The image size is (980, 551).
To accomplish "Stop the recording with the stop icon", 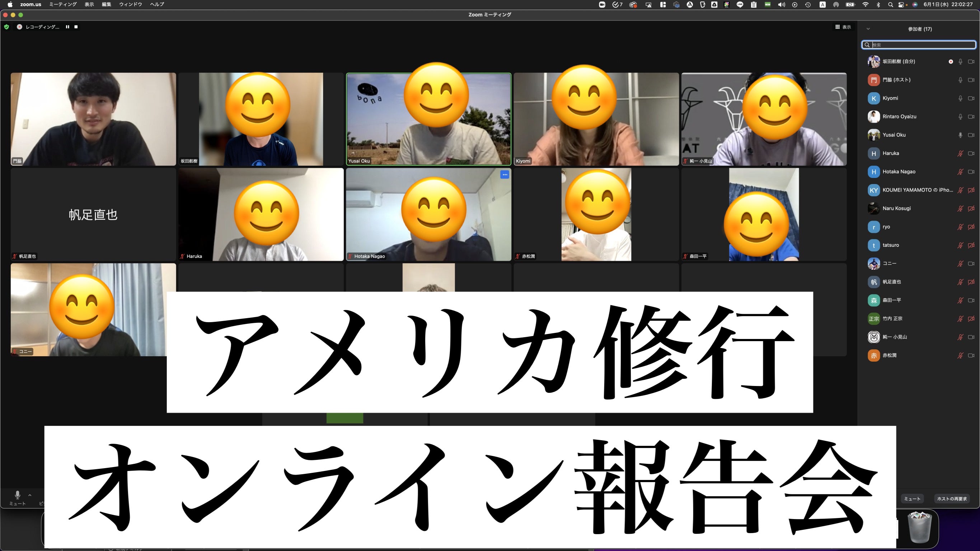I will [76, 27].
